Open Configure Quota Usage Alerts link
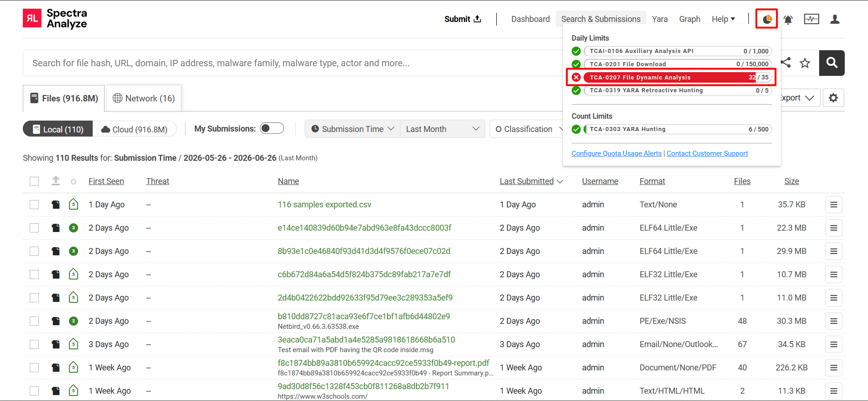The height and width of the screenshot is (401, 868). (x=616, y=153)
